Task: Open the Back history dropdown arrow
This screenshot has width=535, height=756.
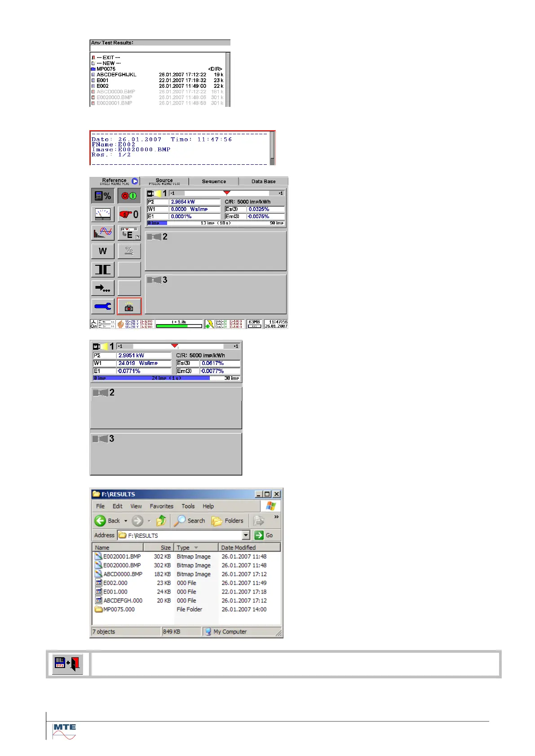Action: [x=126, y=521]
